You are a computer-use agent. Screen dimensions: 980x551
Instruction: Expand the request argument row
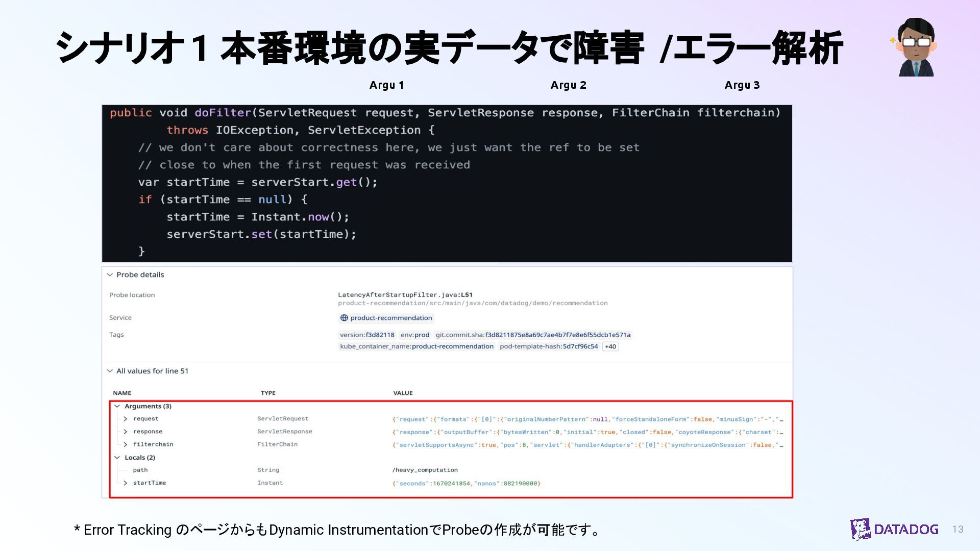coord(126,419)
